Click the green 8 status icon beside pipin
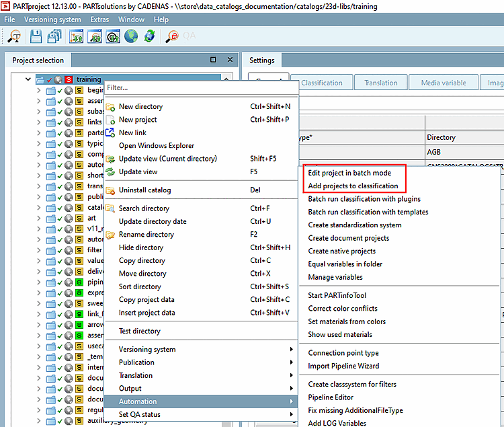 point(79,282)
